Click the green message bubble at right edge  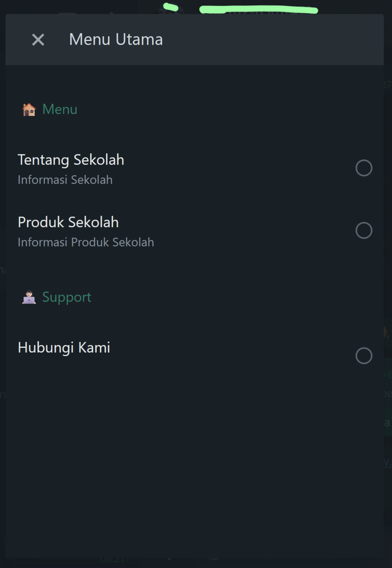388,397
